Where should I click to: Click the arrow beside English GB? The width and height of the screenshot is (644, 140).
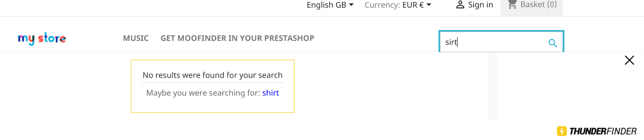(352, 5)
